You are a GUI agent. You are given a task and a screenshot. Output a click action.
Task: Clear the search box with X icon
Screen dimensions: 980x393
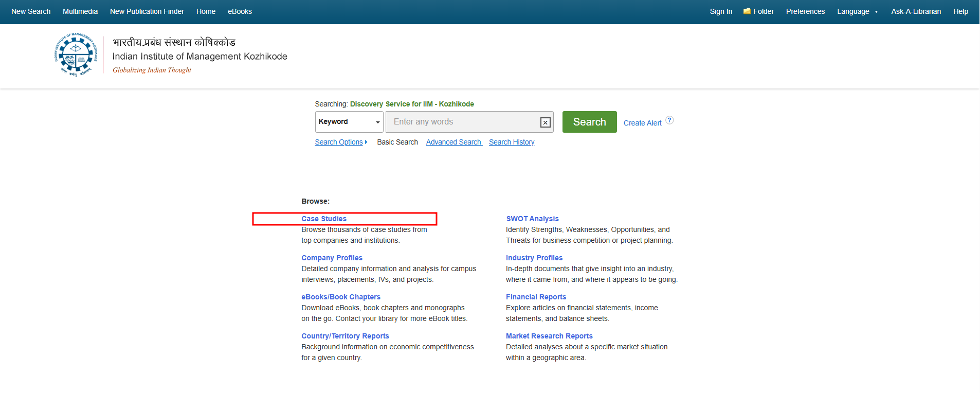(545, 122)
